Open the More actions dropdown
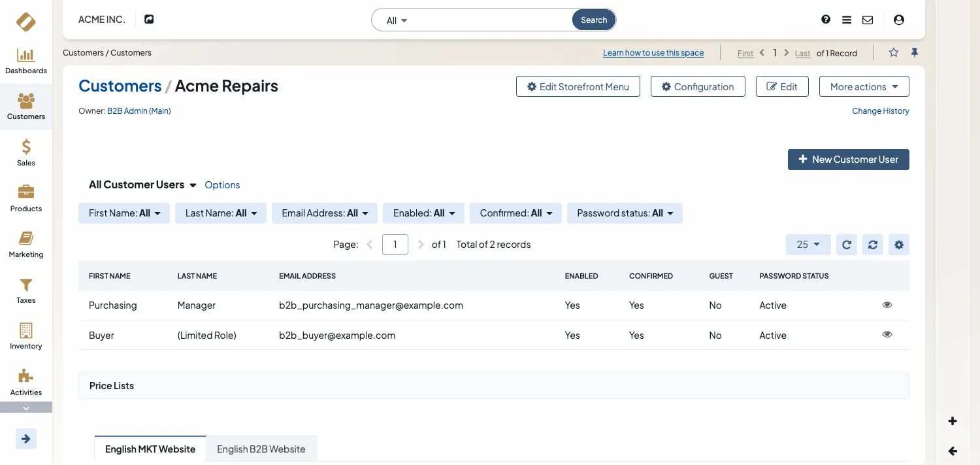The height and width of the screenshot is (465, 980). (864, 86)
